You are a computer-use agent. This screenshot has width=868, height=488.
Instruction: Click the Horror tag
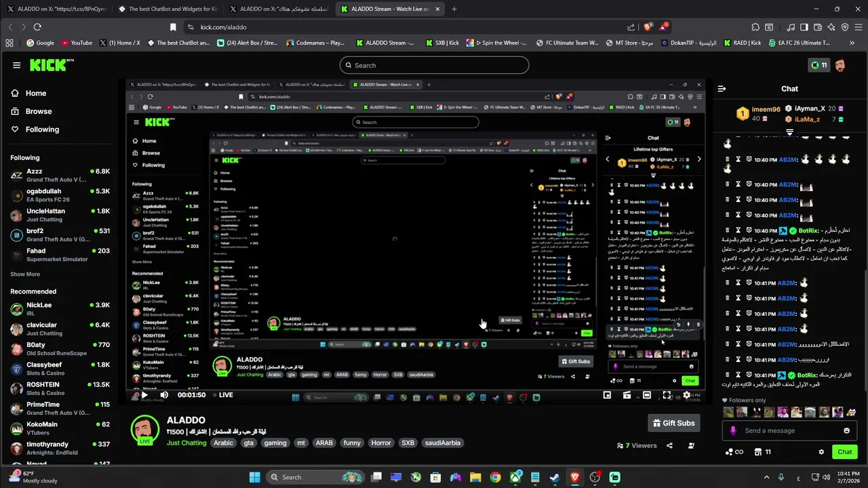[381, 443]
